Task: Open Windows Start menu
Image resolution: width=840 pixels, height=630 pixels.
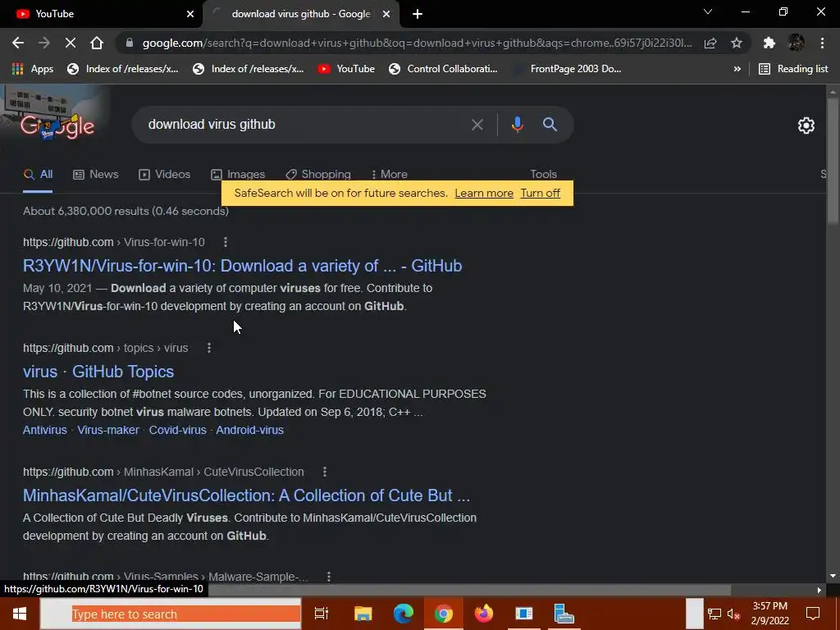Action: click(20, 614)
